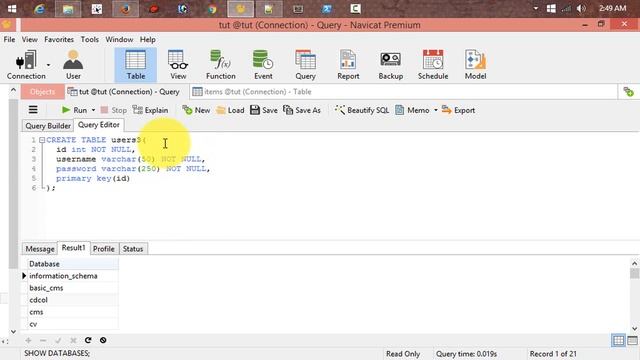Click Save As in the query toolbar
640x360 pixels.
302,110
